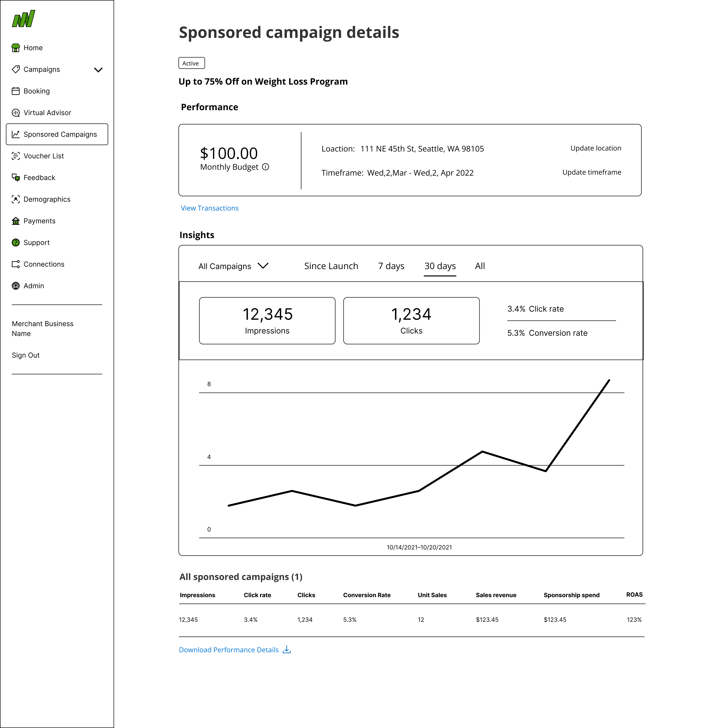
Task: Click Sign Out in the sidebar
Action: [x=26, y=355]
